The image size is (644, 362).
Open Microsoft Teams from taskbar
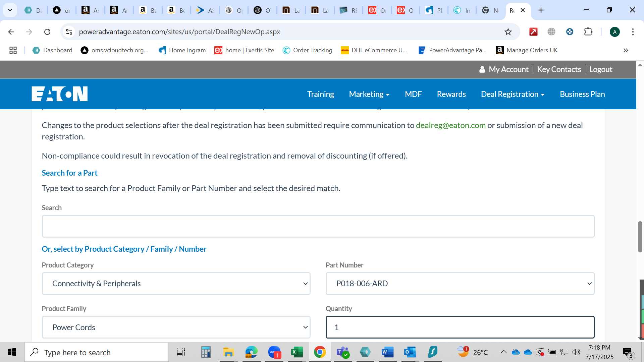(343, 352)
